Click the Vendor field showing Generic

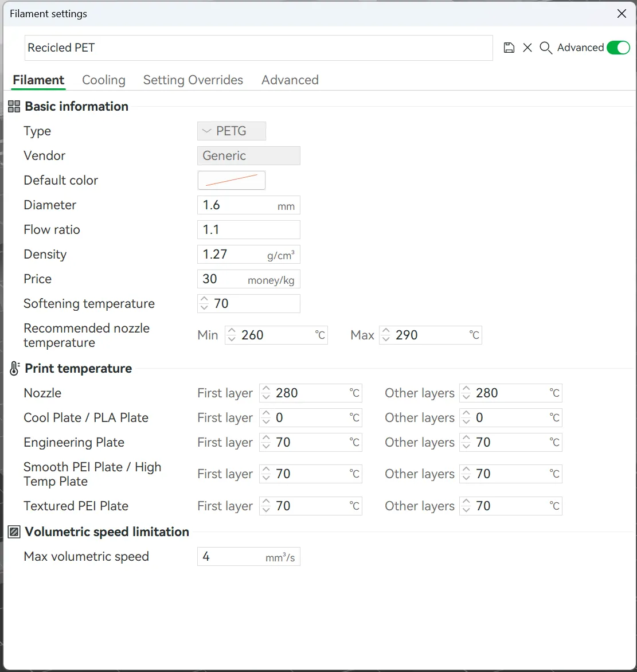pos(248,156)
